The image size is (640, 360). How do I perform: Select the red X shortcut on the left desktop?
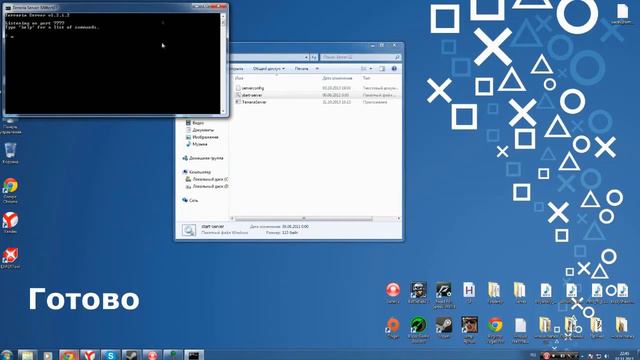(10, 258)
